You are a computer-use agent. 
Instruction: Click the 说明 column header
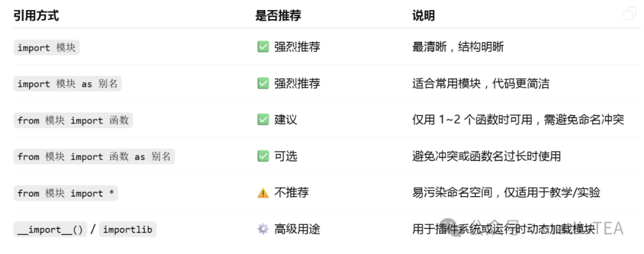click(423, 16)
